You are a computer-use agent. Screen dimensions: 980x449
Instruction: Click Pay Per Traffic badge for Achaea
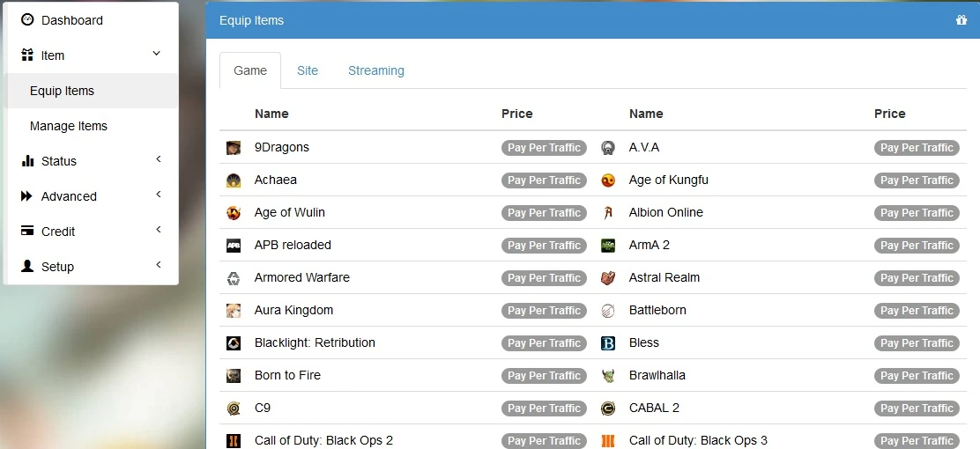[545, 180]
